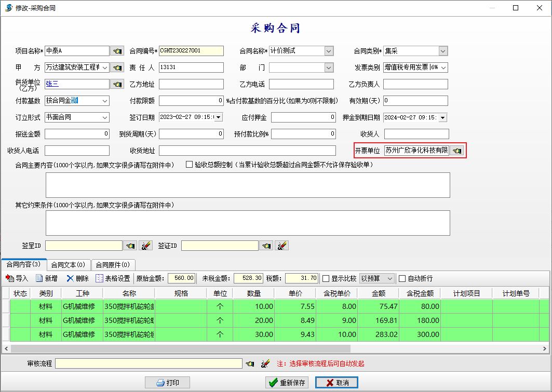Click clear icon beside 签证ID field

click(281, 246)
